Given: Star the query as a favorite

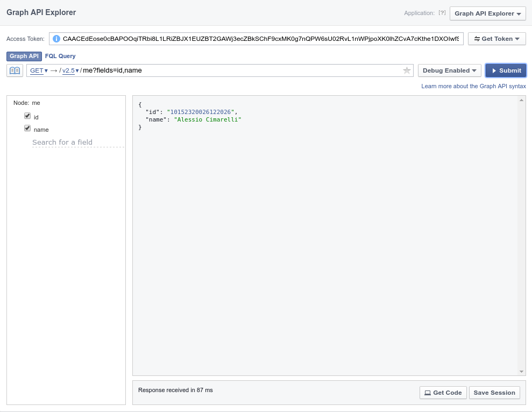Looking at the screenshot, I should pos(407,70).
